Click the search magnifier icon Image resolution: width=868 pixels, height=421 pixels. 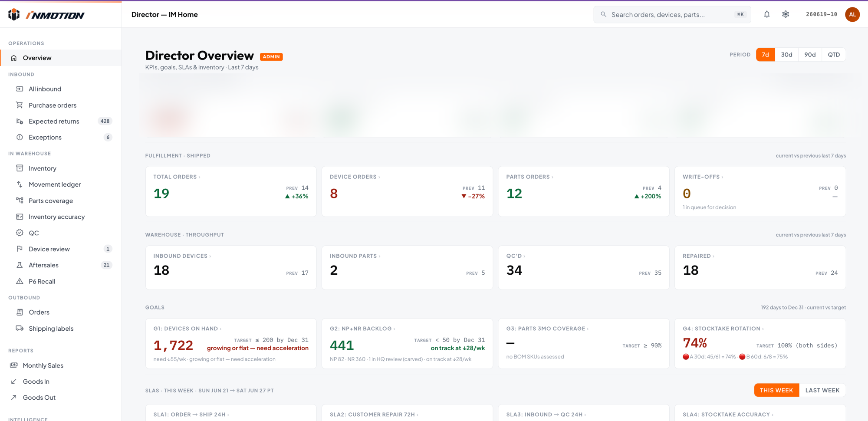point(603,14)
